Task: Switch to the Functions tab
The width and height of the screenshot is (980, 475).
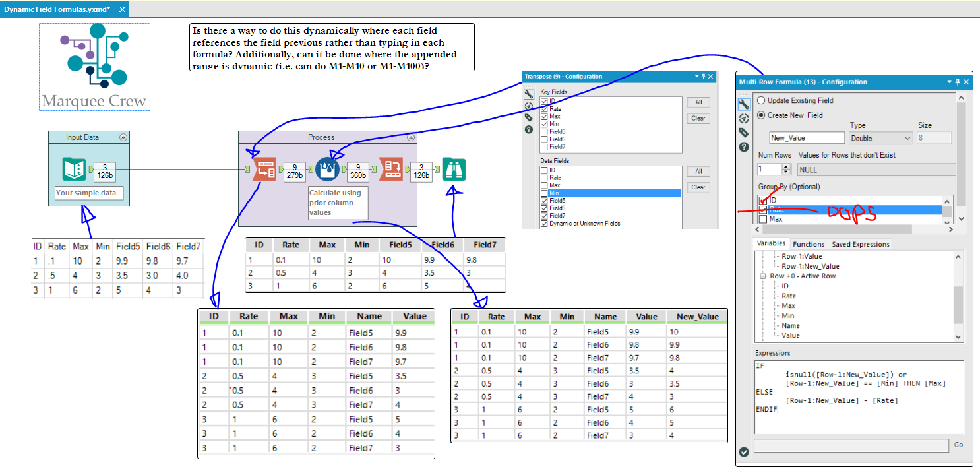Action: point(809,243)
